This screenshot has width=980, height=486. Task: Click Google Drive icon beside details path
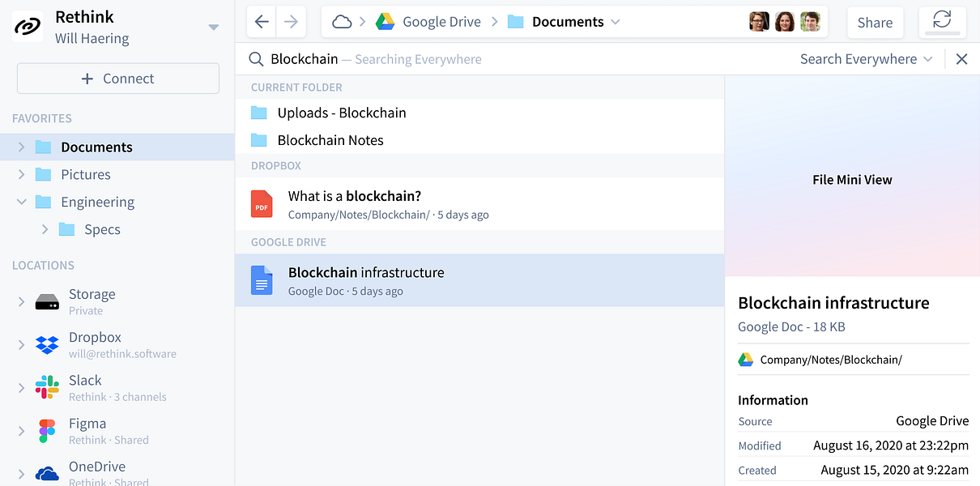click(x=746, y=360)
